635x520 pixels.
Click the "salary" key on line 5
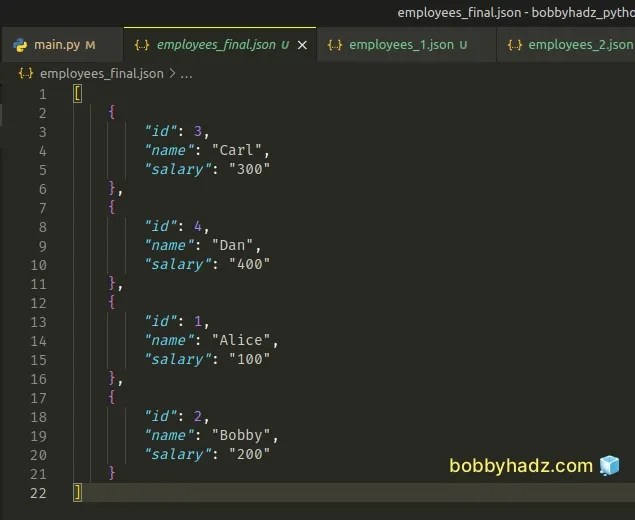tap(178, 169)
